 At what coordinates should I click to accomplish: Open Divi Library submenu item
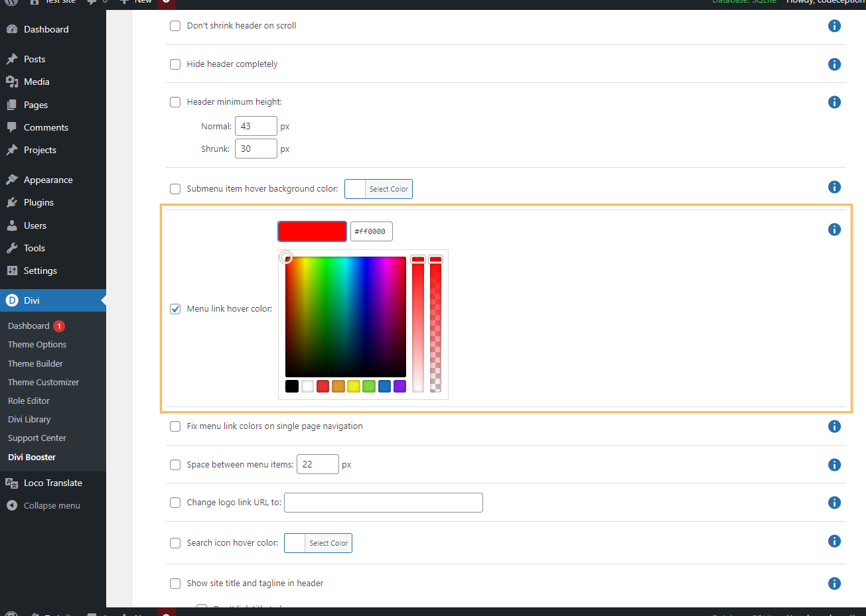click(x=29, y=420)
